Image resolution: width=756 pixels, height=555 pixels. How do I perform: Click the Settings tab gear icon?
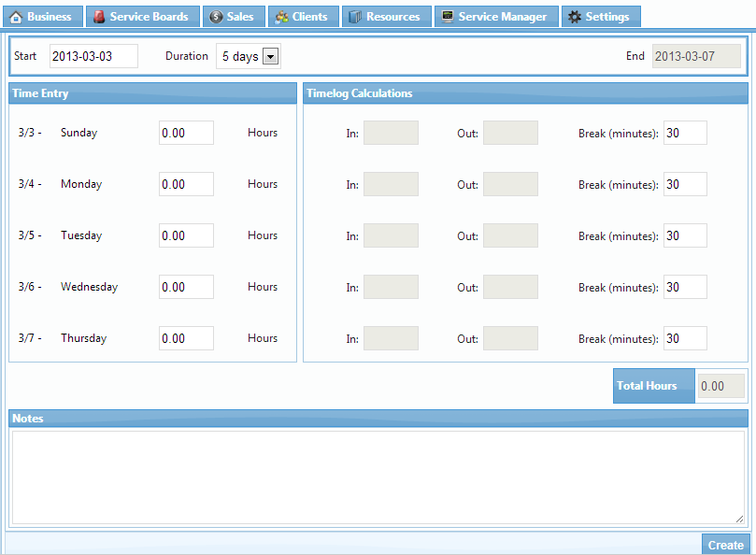[575, 17]
